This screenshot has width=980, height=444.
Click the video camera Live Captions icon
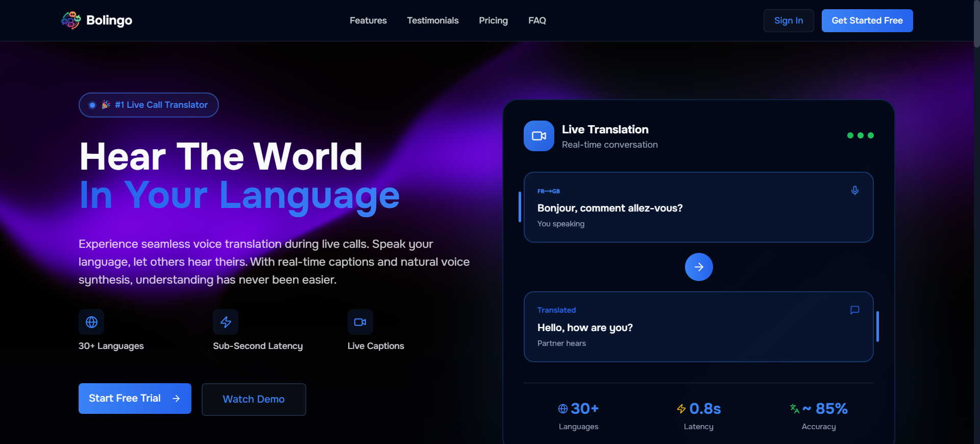click(x=360, y=322)
